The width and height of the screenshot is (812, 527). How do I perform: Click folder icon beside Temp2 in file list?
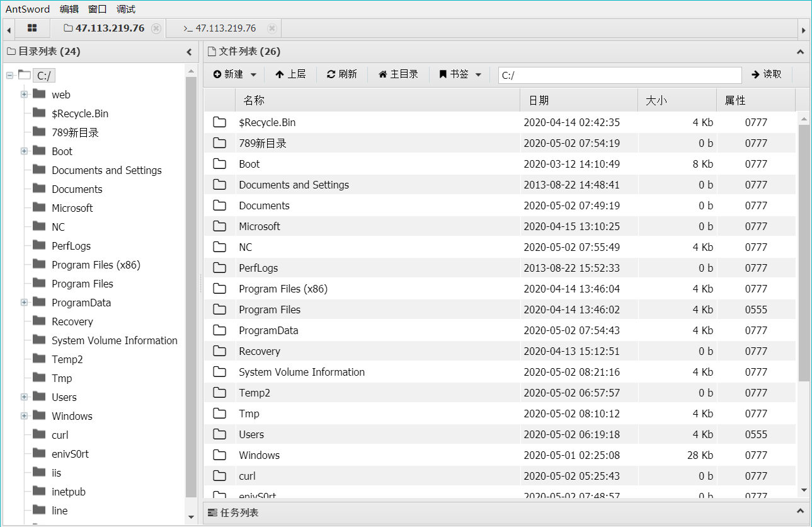tap(219, 393)
